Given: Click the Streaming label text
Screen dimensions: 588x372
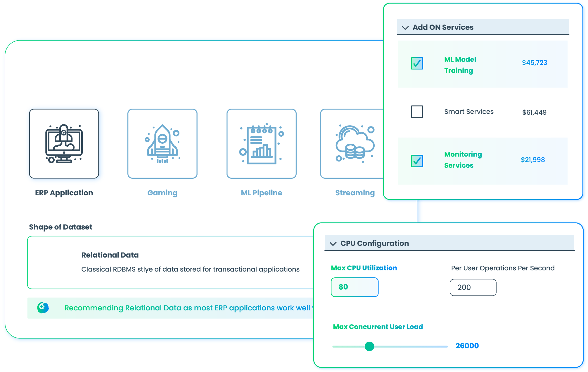Looking at the screenshot, I should (x=355, y=193).
